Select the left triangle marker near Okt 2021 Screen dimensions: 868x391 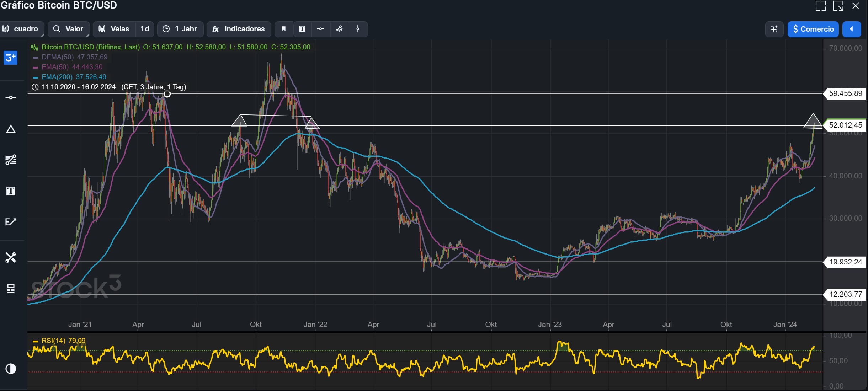(x=239, y=120)
